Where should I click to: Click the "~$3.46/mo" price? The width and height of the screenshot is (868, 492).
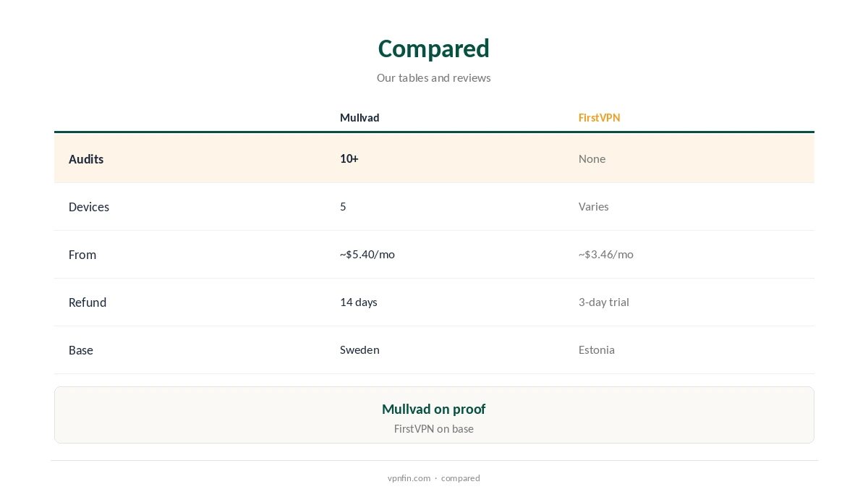point(606,254)
